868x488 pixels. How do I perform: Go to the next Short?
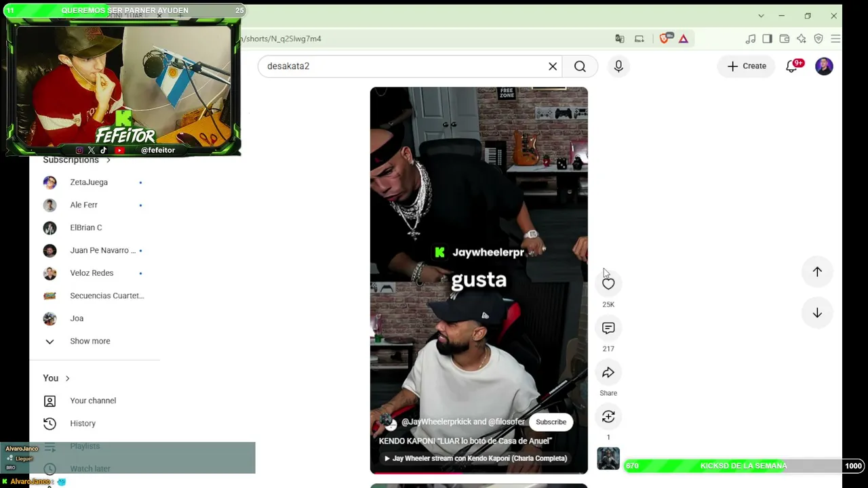(x=817, y=313)
